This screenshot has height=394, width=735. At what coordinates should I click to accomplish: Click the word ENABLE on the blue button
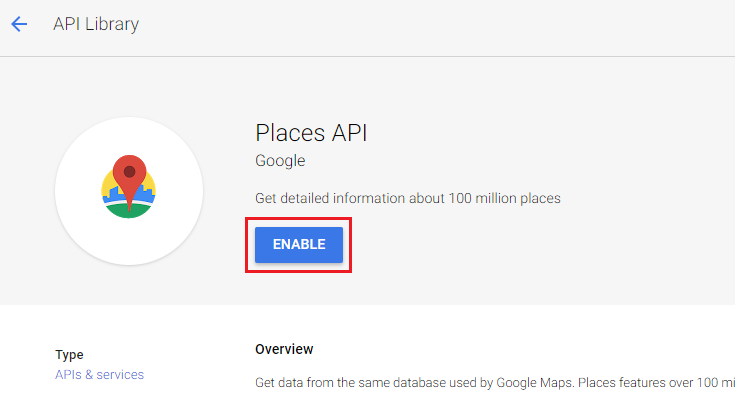299,245
